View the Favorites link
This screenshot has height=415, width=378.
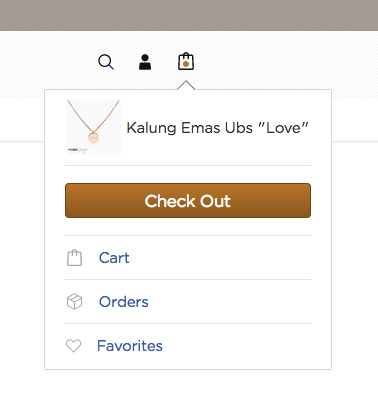point(130,346)
